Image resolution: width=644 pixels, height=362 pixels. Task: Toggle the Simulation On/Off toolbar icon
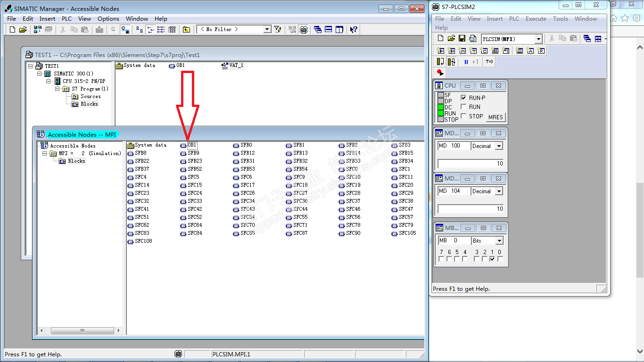(304, 29)
